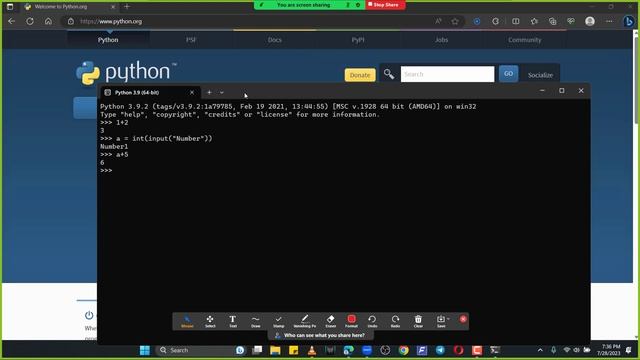Open the Jobs top navigation tab
The image size is (640, 360).
(x=441, y=40)
